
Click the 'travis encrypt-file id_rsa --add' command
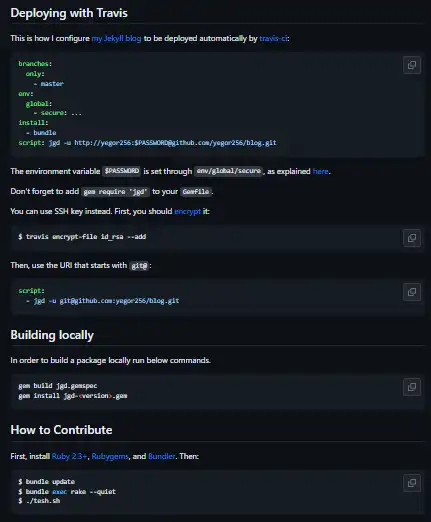82,237
